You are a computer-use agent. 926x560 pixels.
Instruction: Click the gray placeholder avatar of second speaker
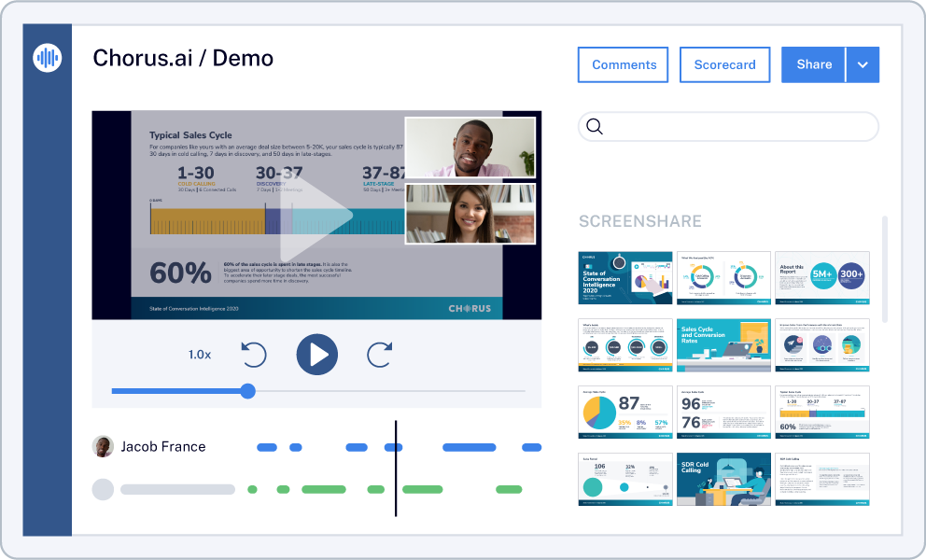point(103,489)
